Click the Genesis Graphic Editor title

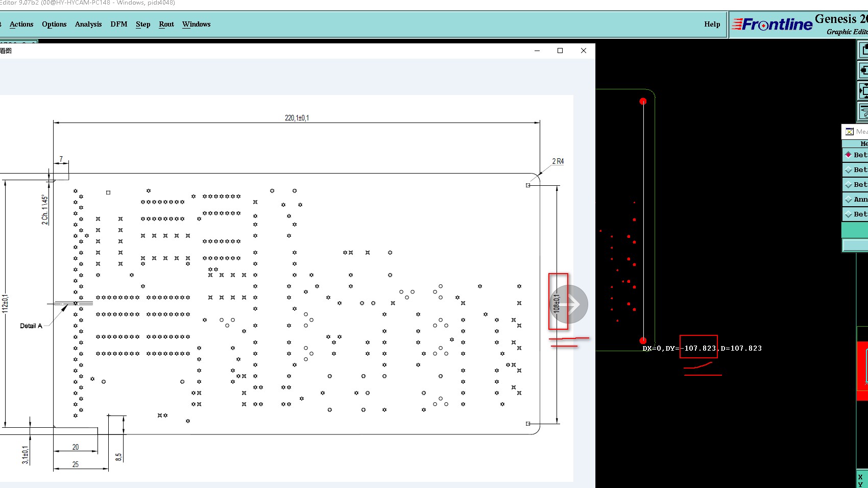841,25
